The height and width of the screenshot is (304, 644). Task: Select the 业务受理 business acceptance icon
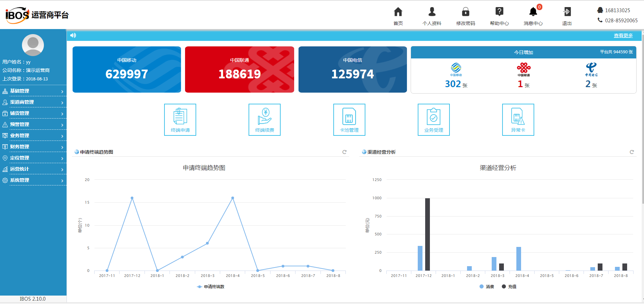[x=434, y=120]
